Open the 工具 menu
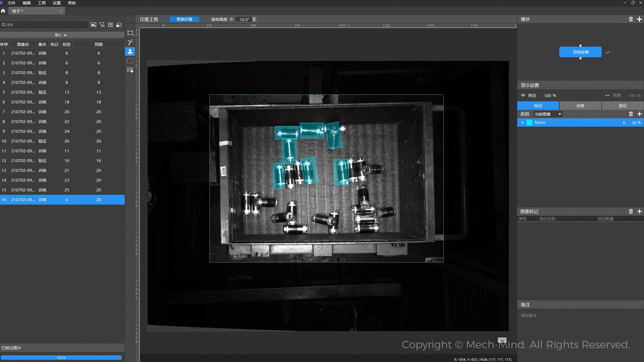Viewport: 644px width, 362px height. tap(42, 3)
